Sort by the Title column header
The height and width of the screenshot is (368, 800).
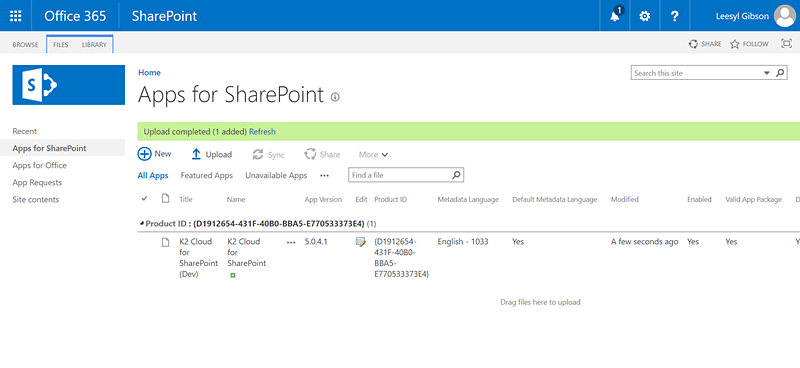[186, 200]
